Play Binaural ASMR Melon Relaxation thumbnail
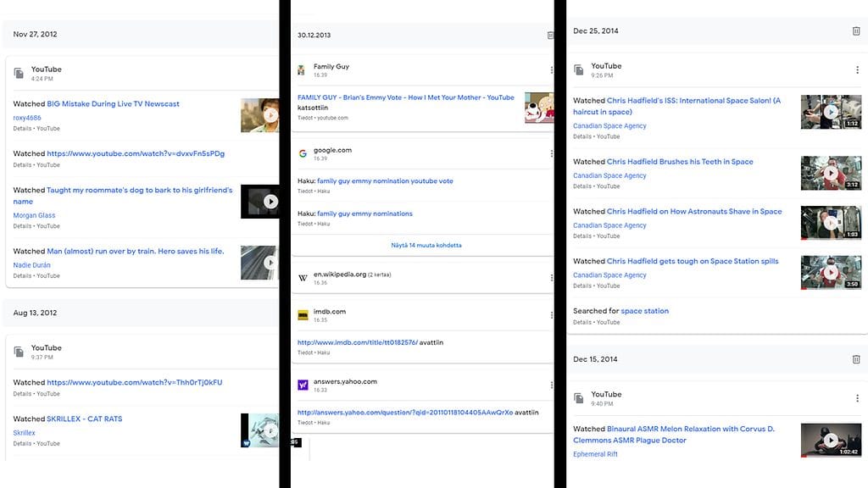Screen dimensions: 868x488 click(x=831, y=440)
